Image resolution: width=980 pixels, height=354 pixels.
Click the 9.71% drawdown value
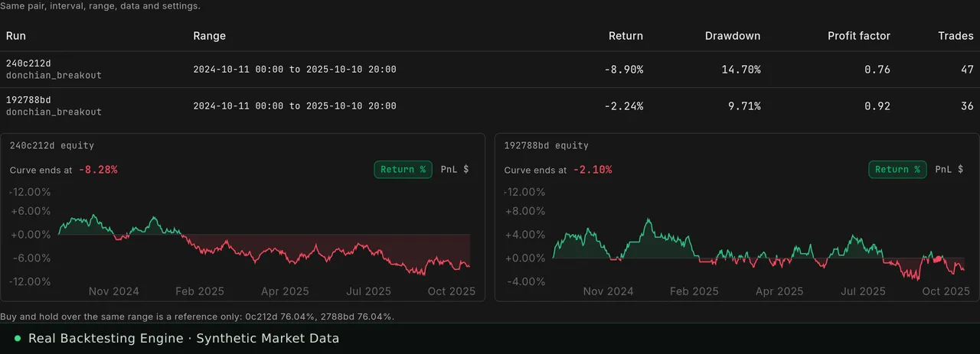tap(743, 106)
